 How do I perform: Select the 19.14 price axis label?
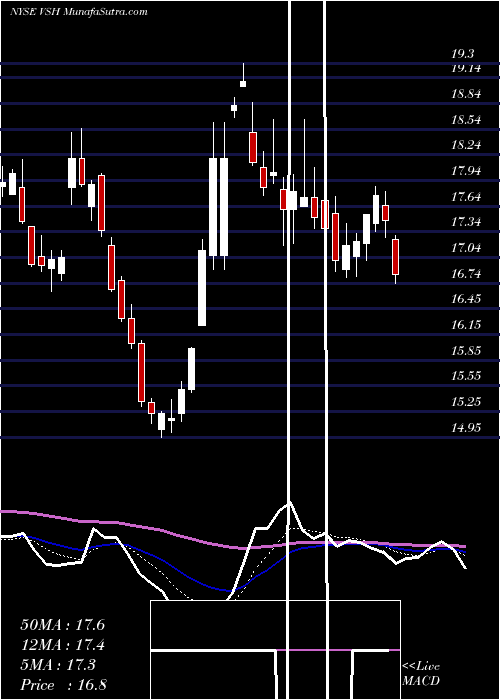click(466, 68)
